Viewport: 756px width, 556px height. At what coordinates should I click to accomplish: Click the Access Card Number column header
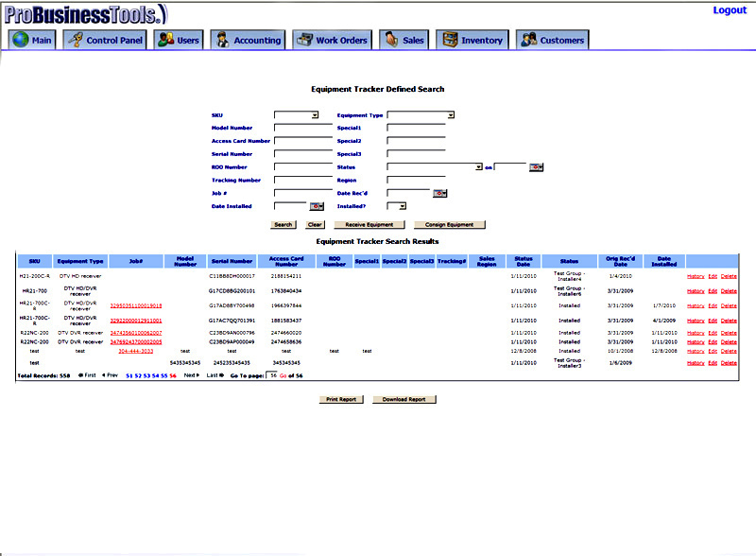(286, 261)
